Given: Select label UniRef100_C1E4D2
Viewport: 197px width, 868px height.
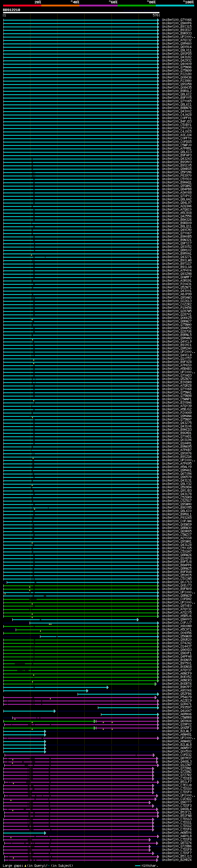Looking at the screenshot, I should click(177, 799).
